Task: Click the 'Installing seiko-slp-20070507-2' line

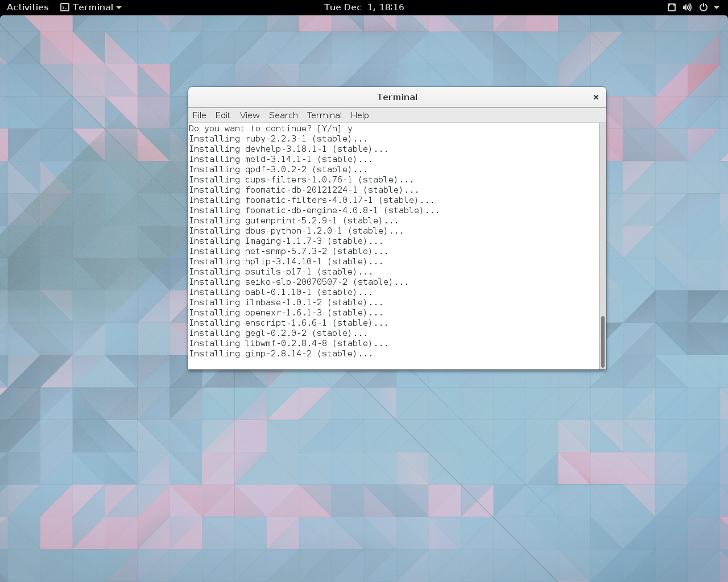Action: [299, 282]
